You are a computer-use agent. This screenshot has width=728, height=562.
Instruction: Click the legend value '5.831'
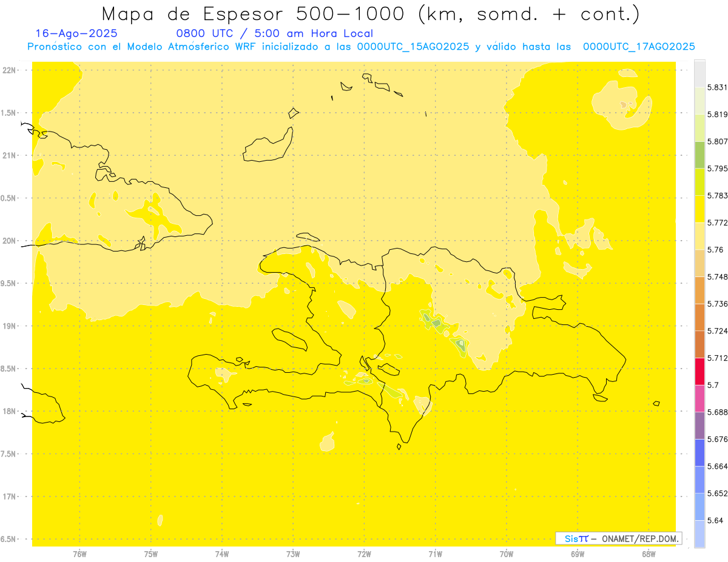click(x=718, y=87)
